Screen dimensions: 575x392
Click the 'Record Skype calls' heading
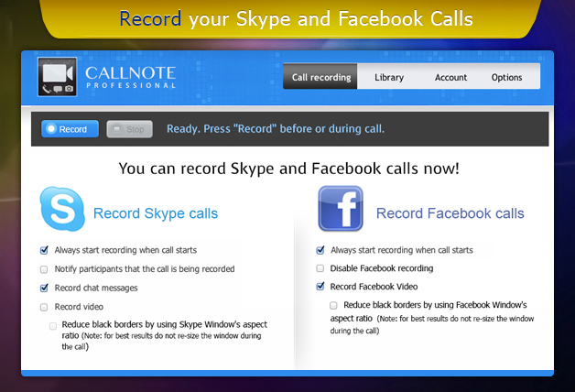coord(156,213)
